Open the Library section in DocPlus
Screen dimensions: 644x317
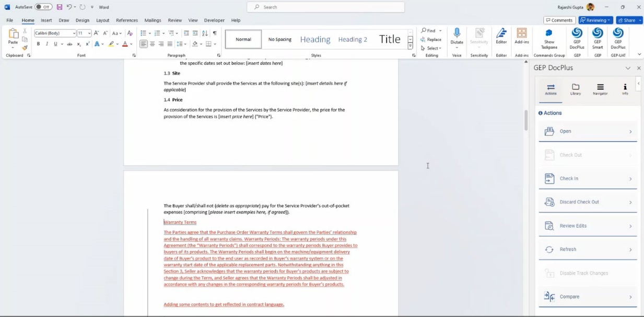[x=575, y=89]
